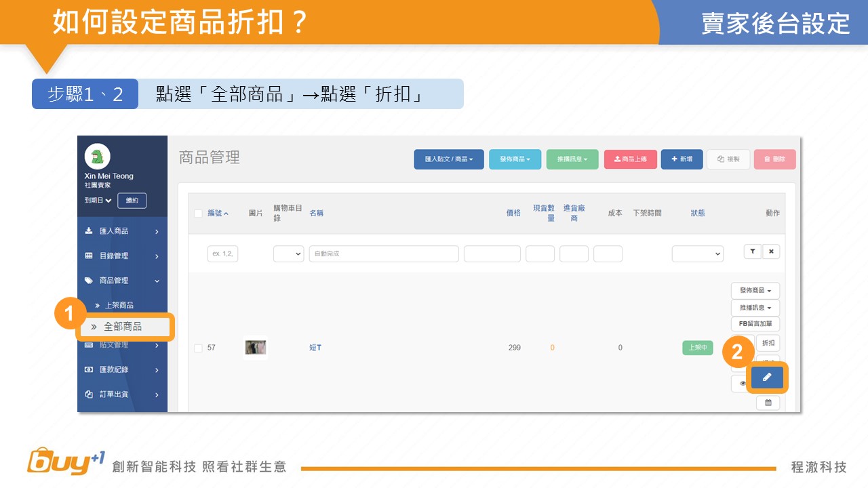Open 匯入商品 sidebar menu

122,231
